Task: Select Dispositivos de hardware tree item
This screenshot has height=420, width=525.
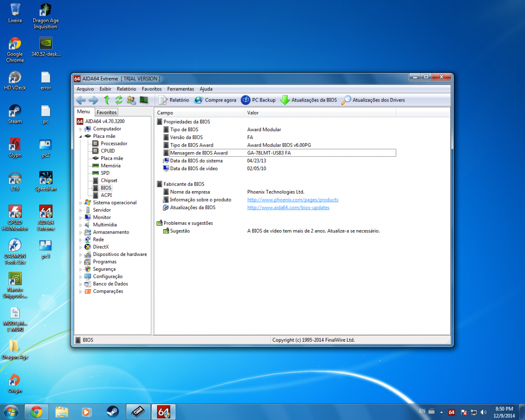Action: coord(120,254)
